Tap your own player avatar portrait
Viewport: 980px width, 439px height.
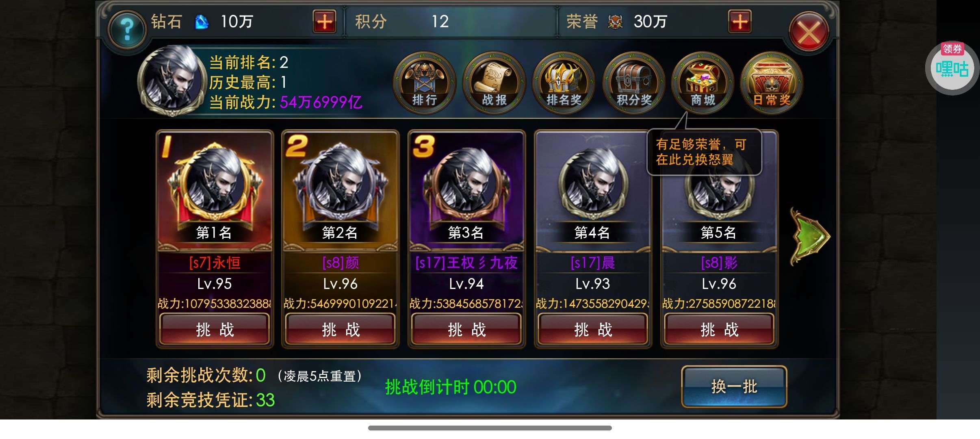pyautogui.click(x=172, y=80)
